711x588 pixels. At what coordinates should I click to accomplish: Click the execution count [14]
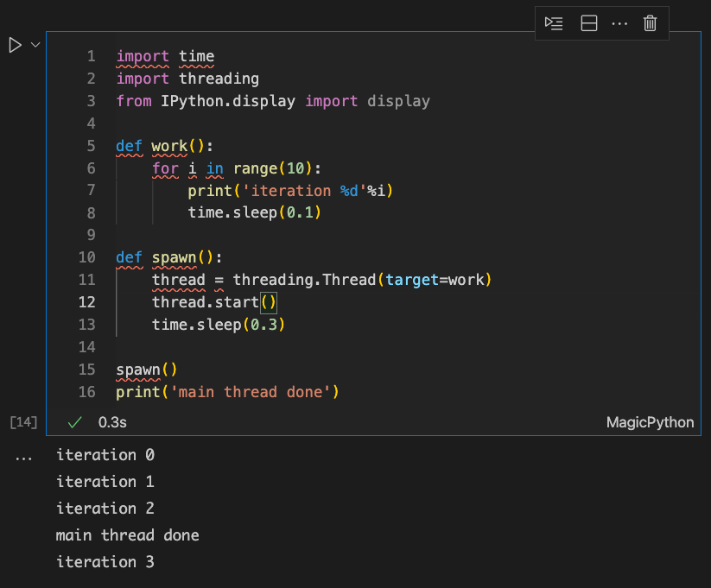(23, 422)
